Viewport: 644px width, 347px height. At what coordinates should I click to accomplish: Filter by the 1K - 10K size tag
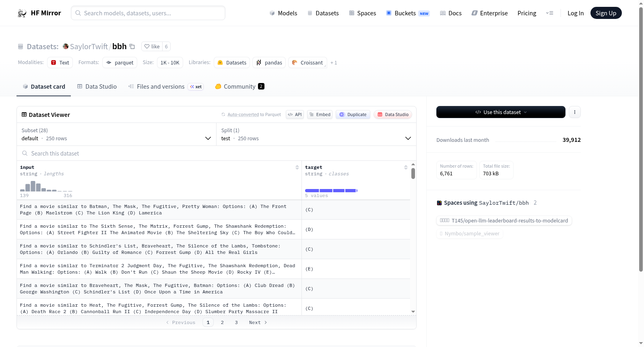(x=170, y=62)
